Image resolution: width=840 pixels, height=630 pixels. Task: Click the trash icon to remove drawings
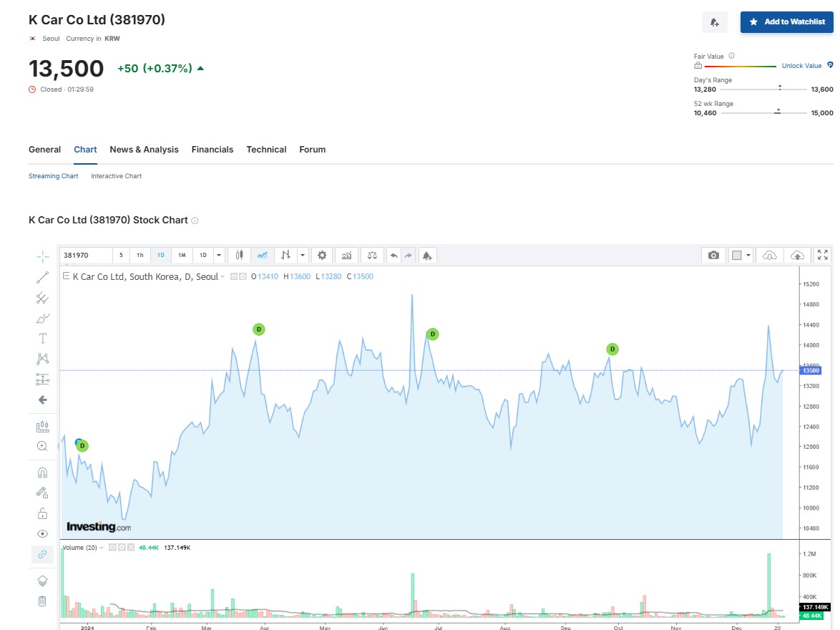coord(42,601)
